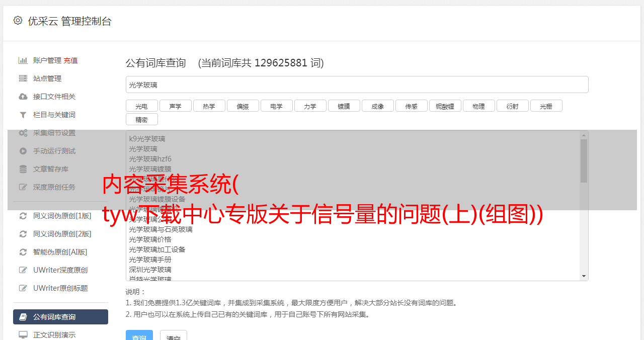Click the monitor icon for 正文识别演示
The image size is (644, 340).
(x=23, y=334)
